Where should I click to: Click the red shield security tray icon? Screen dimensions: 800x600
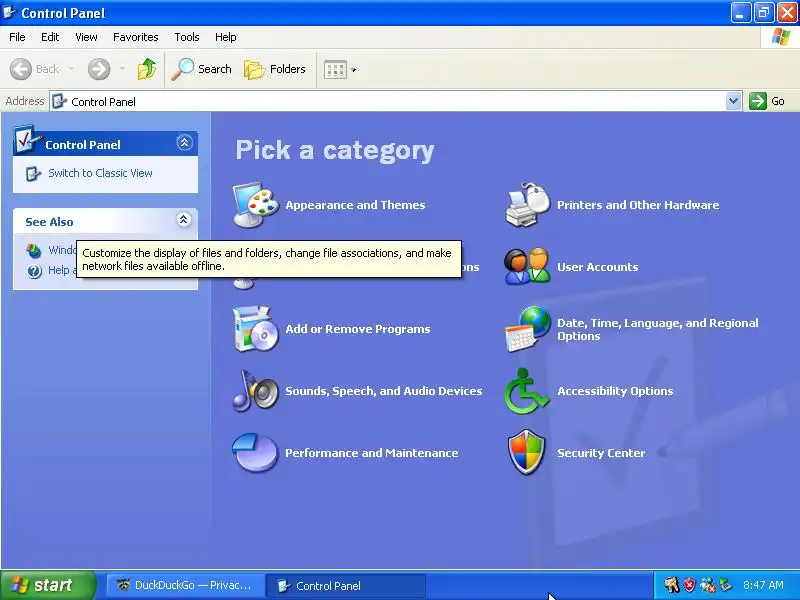tap(689, 585)
